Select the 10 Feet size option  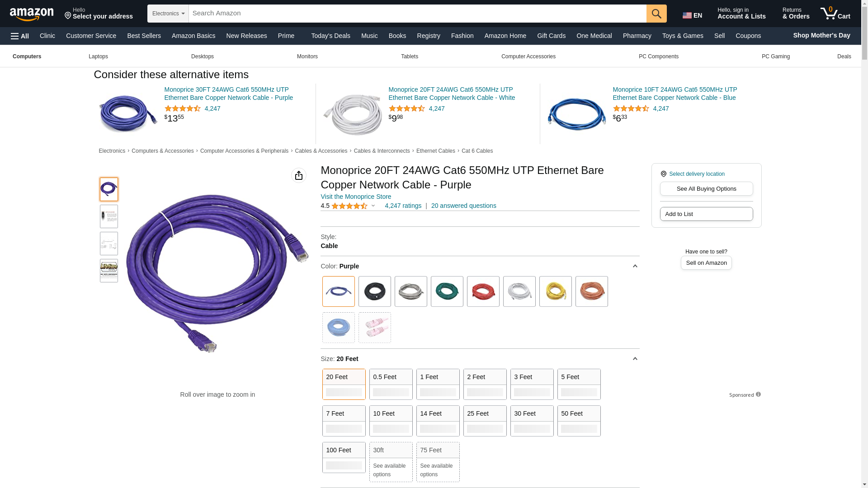pyautogui.click(x=391, y=420)
